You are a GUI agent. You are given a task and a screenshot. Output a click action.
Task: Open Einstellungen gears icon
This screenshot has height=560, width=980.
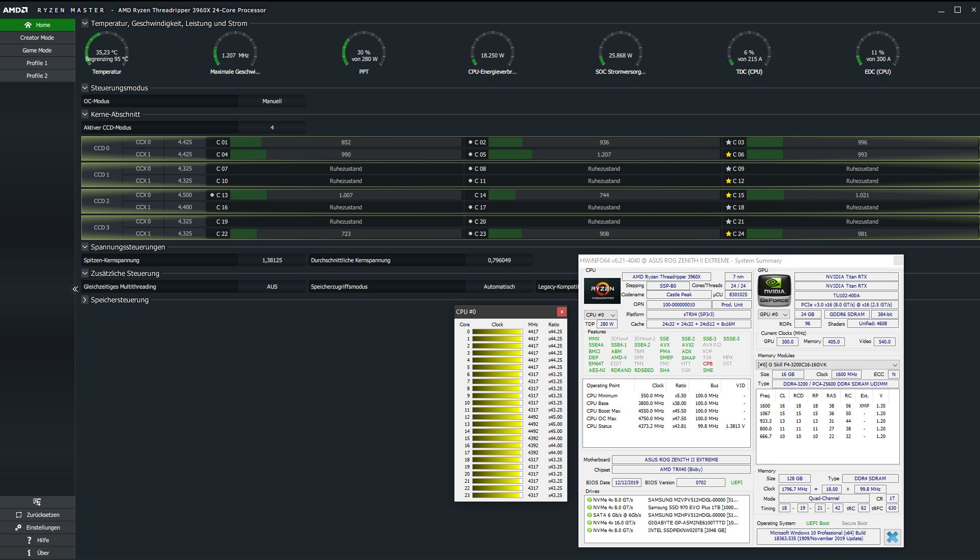point(19,527)
